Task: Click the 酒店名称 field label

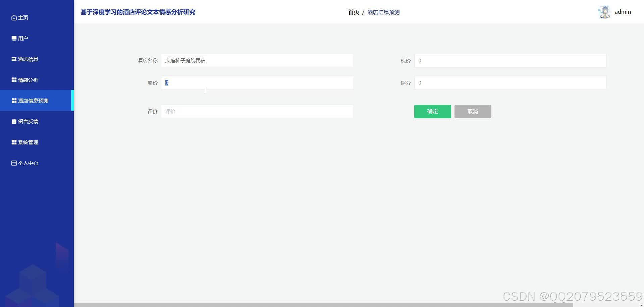Action: pos(147,60)
